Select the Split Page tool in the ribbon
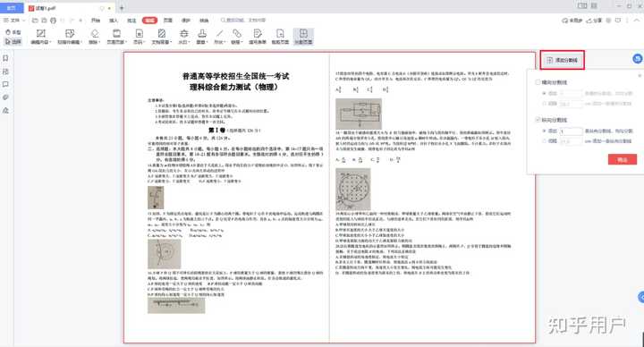Screen dimensions: 644x347 pos(303,36)
